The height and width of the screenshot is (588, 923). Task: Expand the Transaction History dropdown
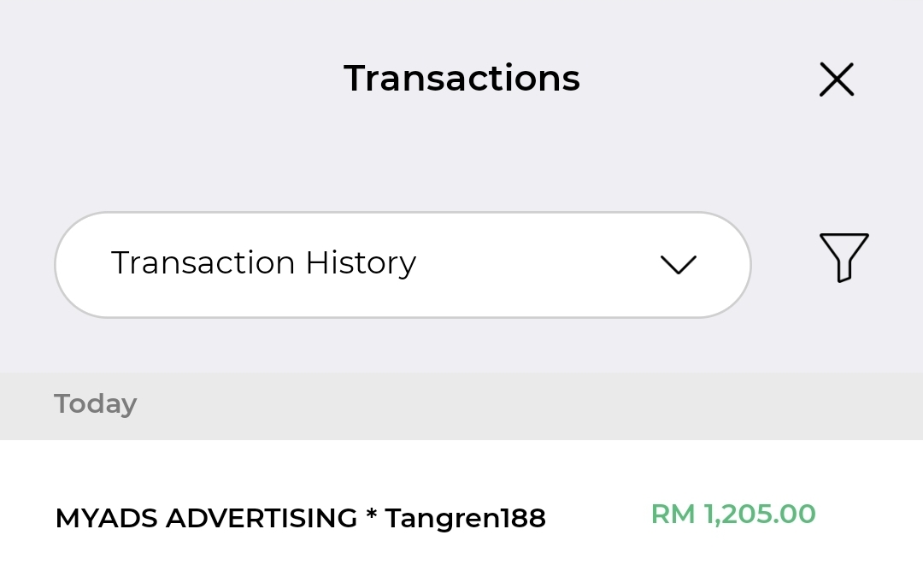(x=402, y=265)
